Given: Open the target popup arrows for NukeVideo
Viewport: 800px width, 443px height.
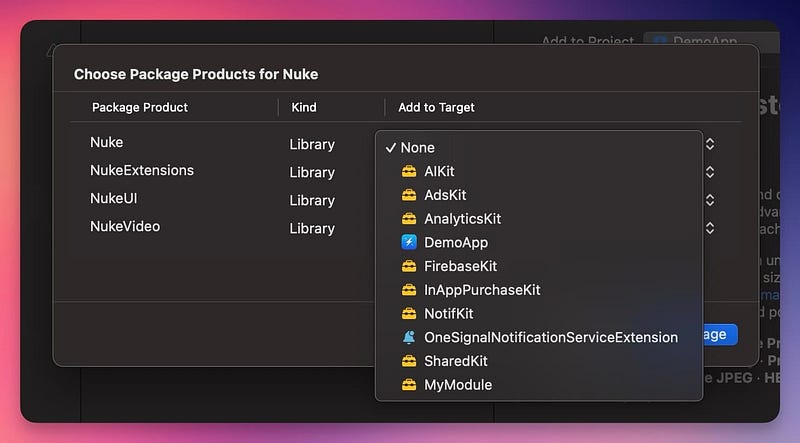Looking at the screenshot, I should point(710,228).
